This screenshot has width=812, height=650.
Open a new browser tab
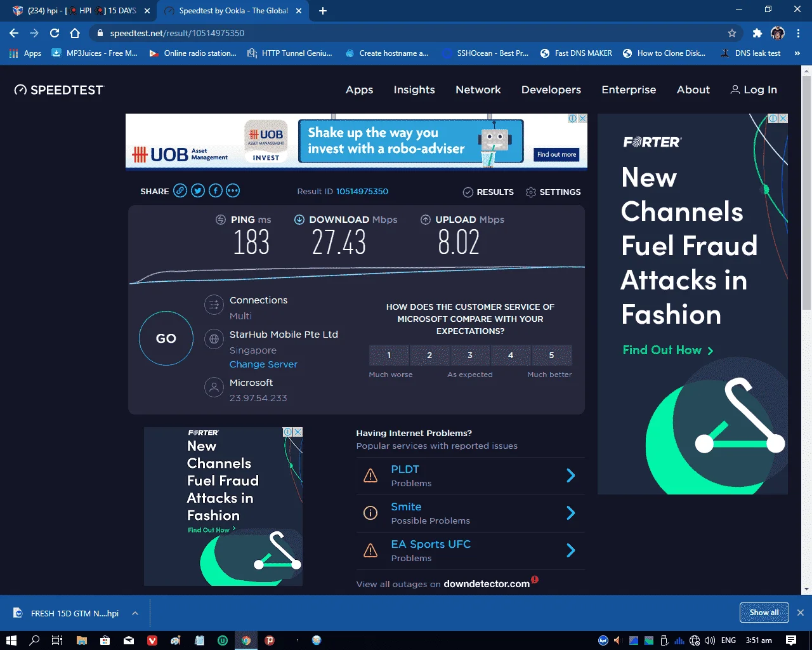tap(322, 11)
